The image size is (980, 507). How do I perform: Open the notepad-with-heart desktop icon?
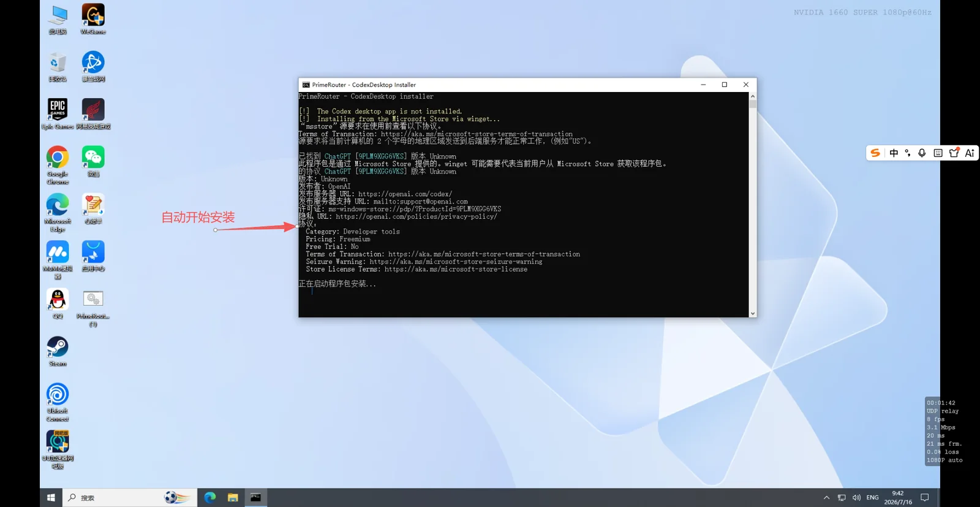point(93,209)
